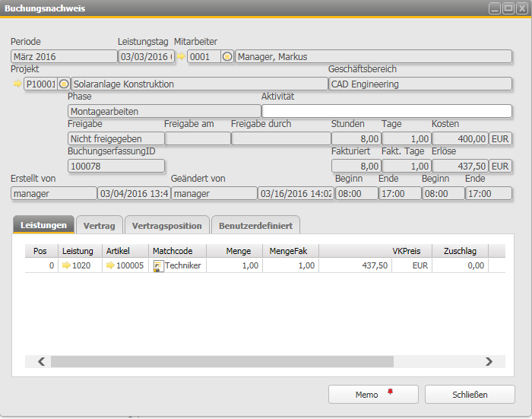Click the created date field 03/04/2016 13:4
Screen dimensions: 532x419
pyautogui.click(x=134, y=194)
